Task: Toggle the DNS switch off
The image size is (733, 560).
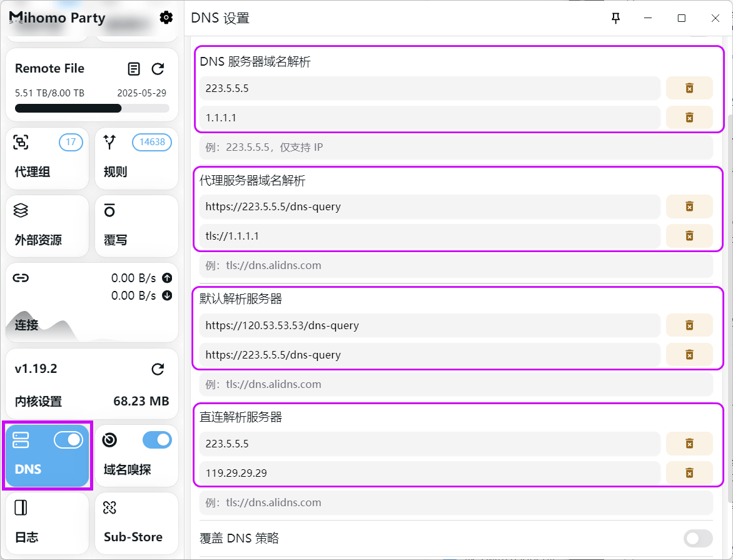Action: 68,440
